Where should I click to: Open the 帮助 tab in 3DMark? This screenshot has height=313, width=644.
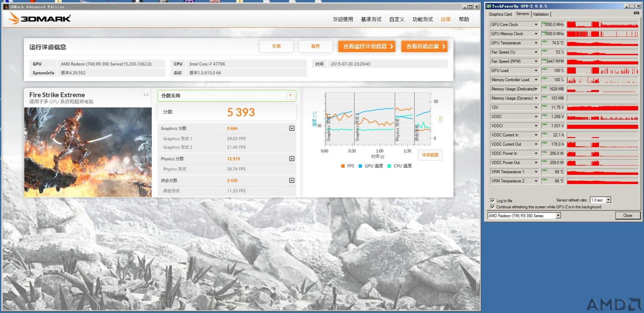click(x=464, y=19)
